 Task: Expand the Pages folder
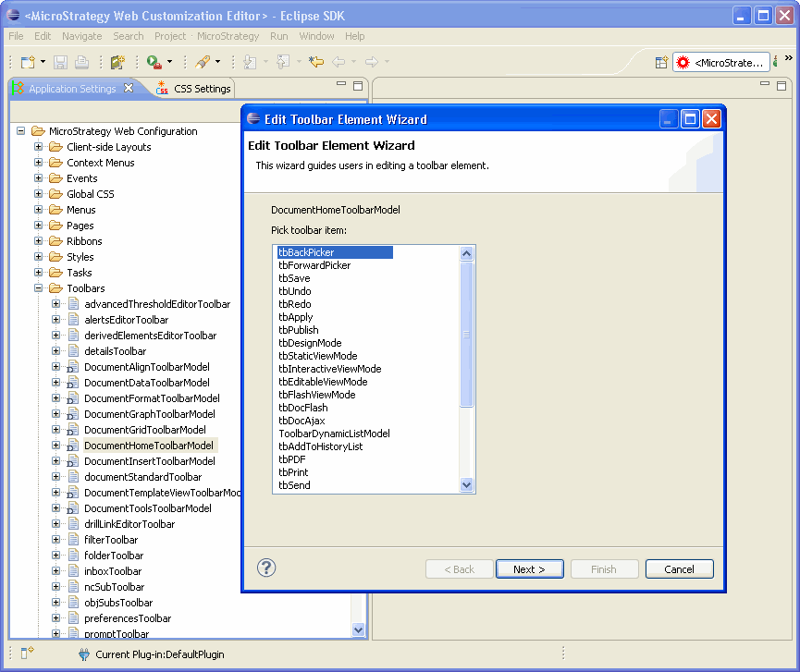[x=38, y=226]
